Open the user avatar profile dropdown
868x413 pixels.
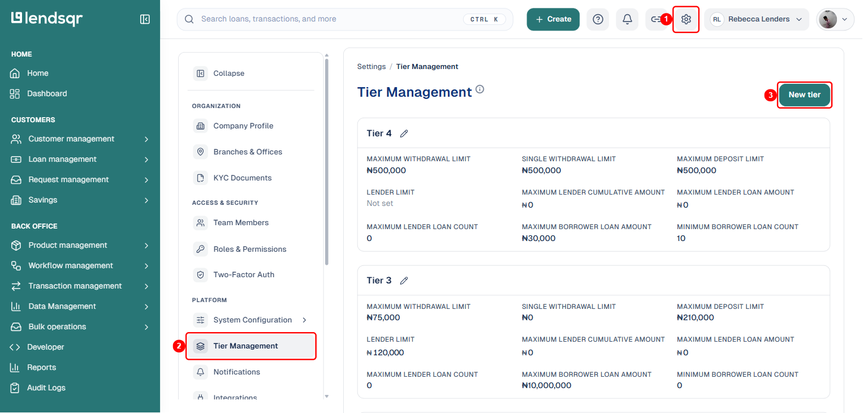[x=835, y=19]
